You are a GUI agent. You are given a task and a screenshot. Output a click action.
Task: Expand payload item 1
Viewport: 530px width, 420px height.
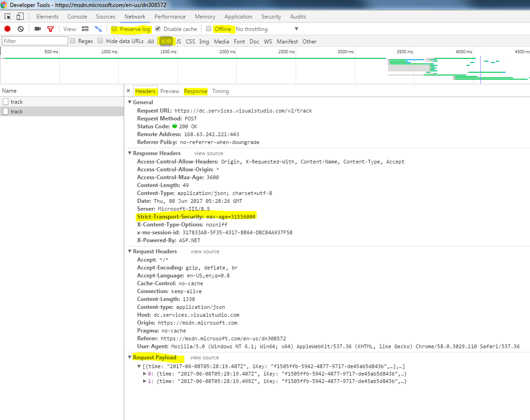(x=145, y=381)
